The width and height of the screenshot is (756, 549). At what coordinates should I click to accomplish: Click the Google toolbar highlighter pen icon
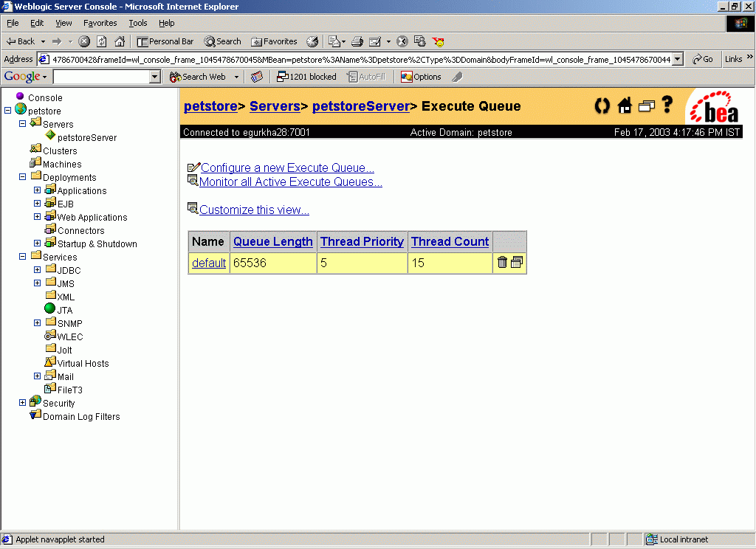tap(457, 77)
